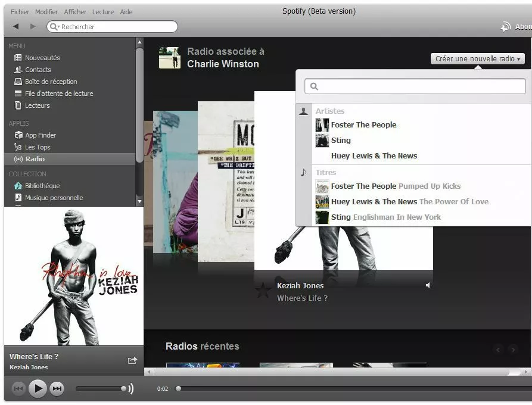Click the Where's Life ? now-playing title
Image resolution: width=532 pixels, height=405 pixels.
point(34,357)
